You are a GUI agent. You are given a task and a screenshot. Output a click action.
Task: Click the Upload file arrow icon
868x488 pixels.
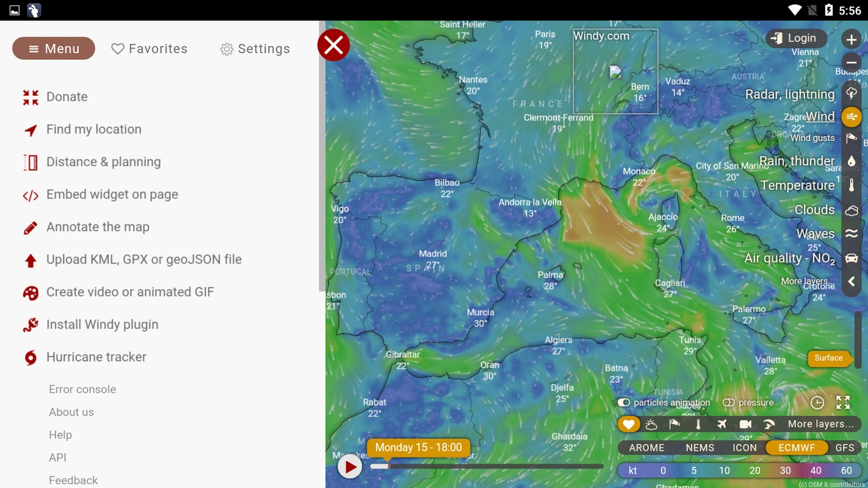click(31, 260)
